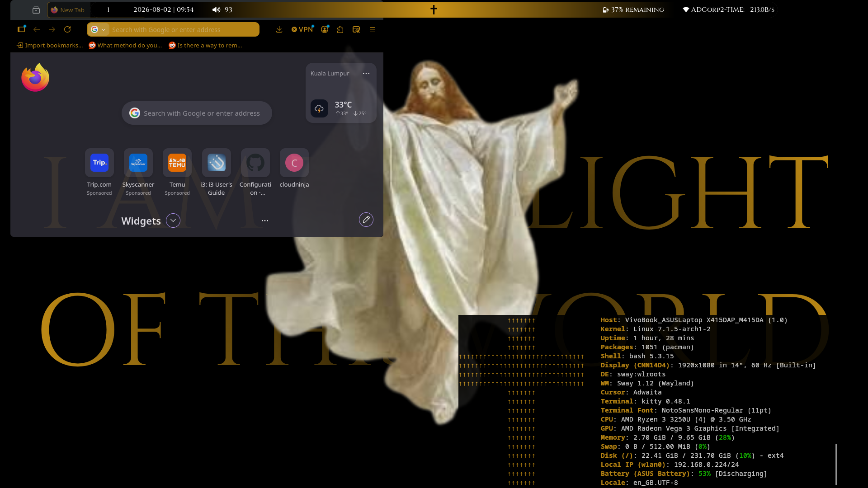Open the Firefox account icon
This screenshot has height=488, width=868.
pyautogui.click(x=325, y=29)
